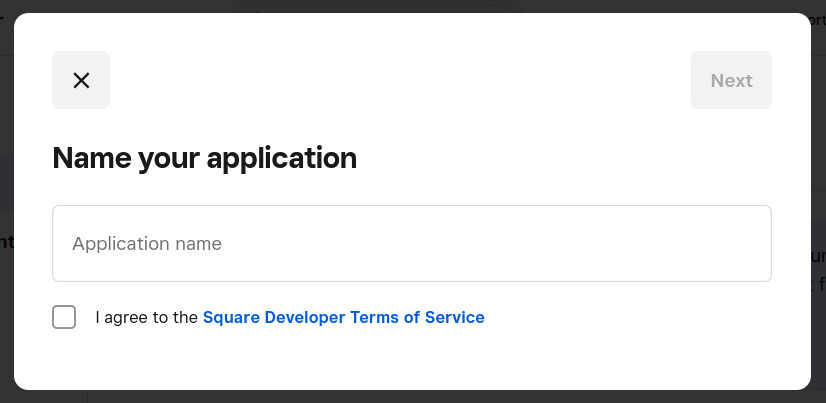Proceed with the greyed-out Next button
This screenshot has height=403, width=826.
731,80
